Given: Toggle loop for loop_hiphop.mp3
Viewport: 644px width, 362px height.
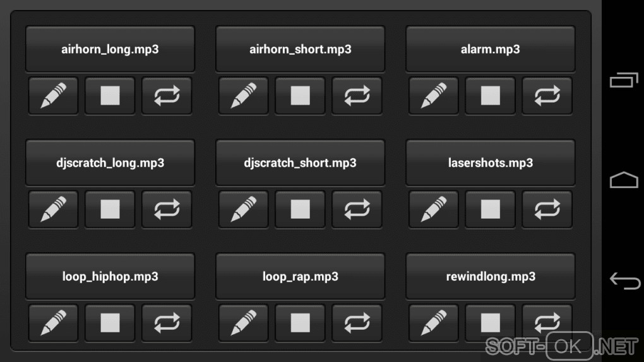Looking at the screenshot, I should click(x=167, y=323).
